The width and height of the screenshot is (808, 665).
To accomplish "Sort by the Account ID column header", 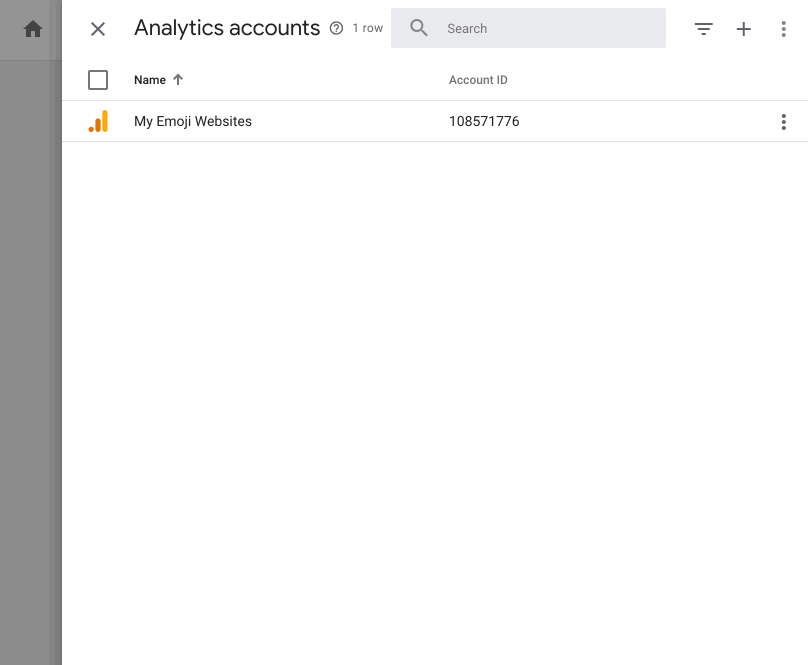I will coord(478,80).
